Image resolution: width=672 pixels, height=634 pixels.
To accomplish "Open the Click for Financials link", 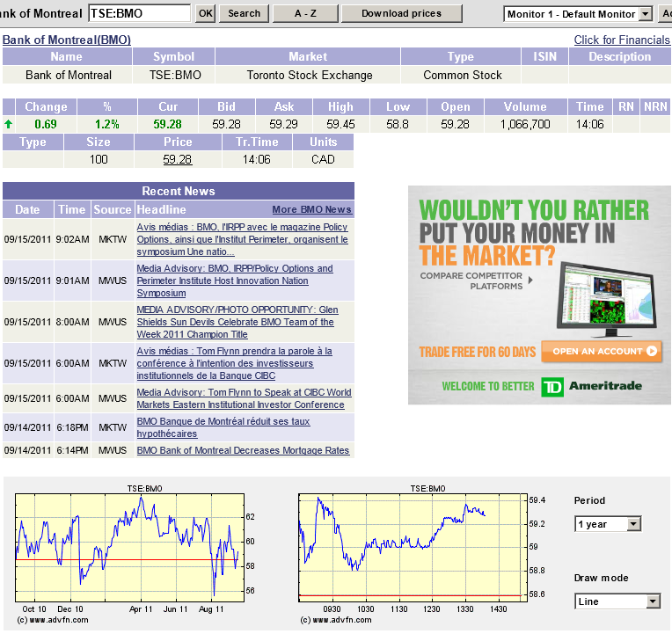I will point(621,40).
